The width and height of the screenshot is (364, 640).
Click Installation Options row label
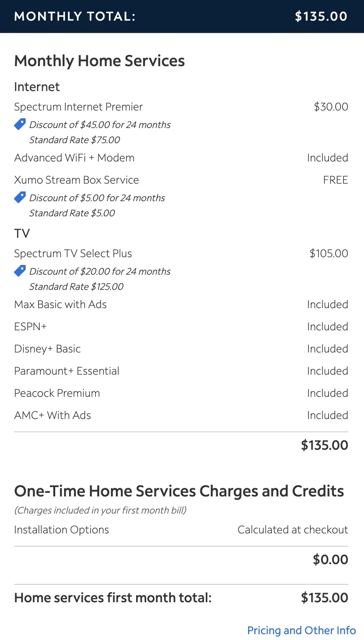pyautogui.click(x=61, y=530)
